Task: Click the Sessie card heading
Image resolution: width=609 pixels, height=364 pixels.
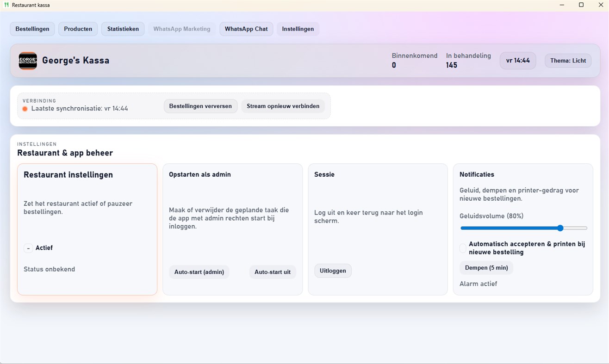Action: point(324,174)
